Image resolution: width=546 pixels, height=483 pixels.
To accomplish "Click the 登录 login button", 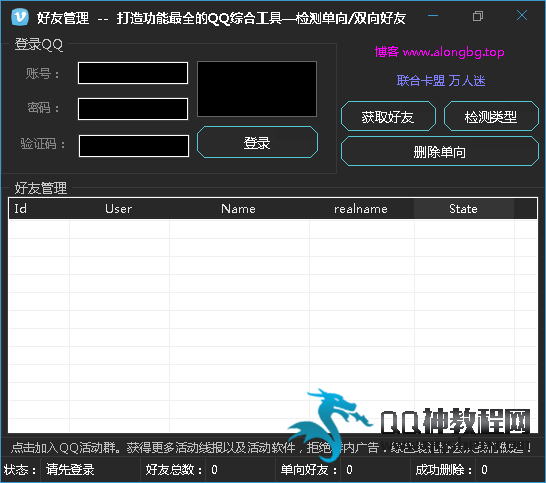I will click(257, 142).
